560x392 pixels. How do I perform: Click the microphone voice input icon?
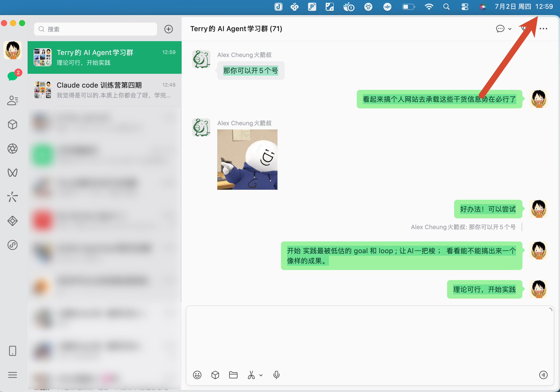point(276,375)
